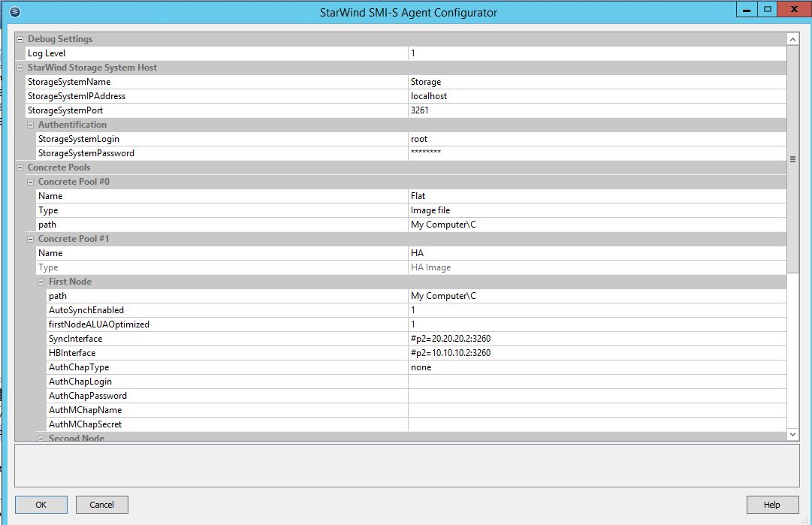Click the OK button
The height and width of the screenshot is (525, 812).
click(x=41, y=505)
